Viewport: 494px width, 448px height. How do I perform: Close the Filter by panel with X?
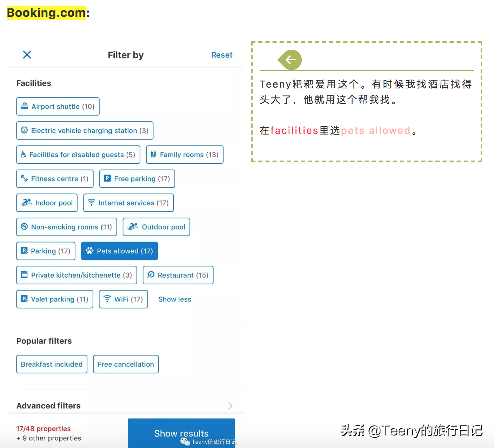(27, 55)
